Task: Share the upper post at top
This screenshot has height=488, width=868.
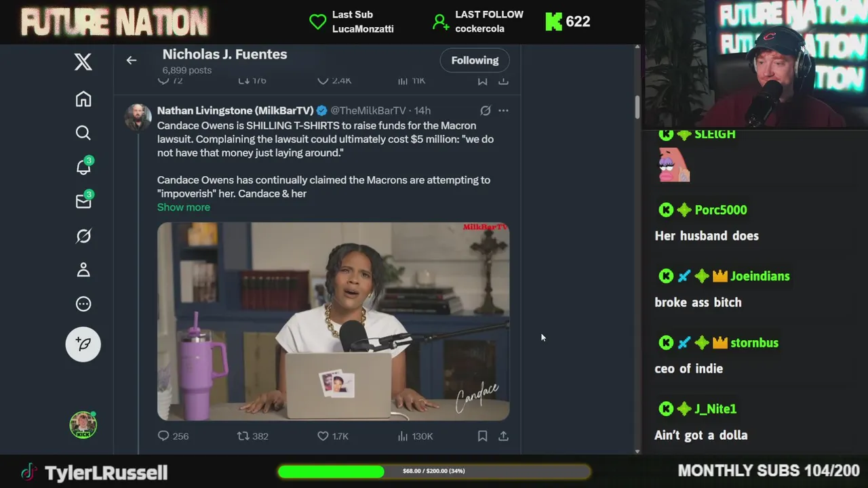Action: tap(503, 81)
